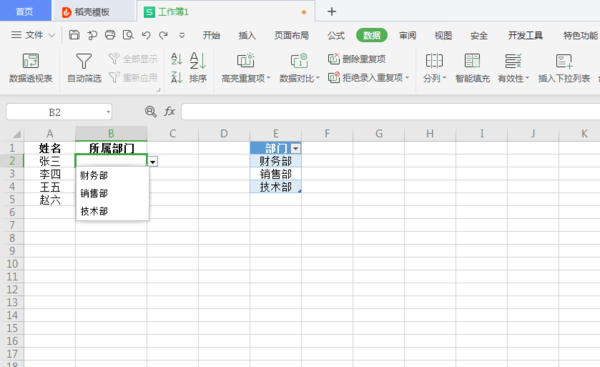600x367 pixels.
Task: Open the 稻壳模板 templates tab
Action: click(93, 12)
